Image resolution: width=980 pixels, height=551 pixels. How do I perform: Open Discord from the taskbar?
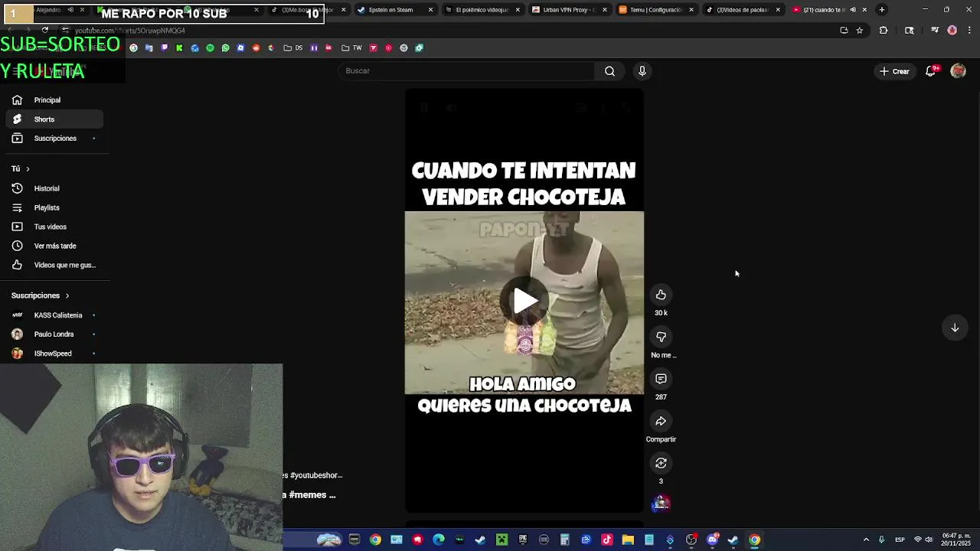[713, 540]
